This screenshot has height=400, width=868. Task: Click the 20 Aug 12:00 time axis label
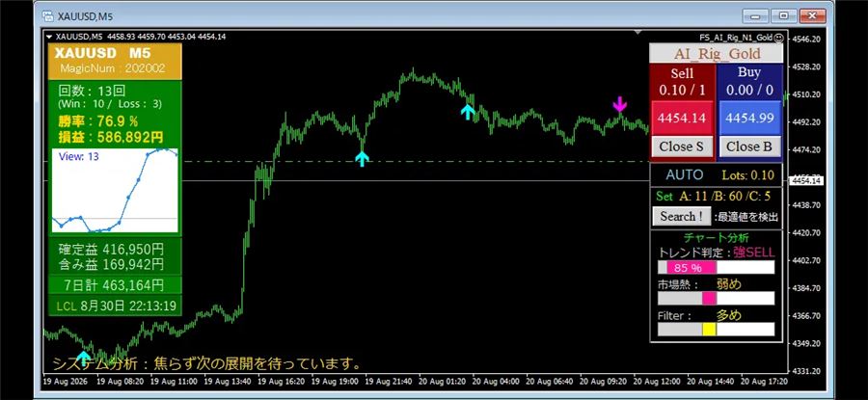coord(656,382)
